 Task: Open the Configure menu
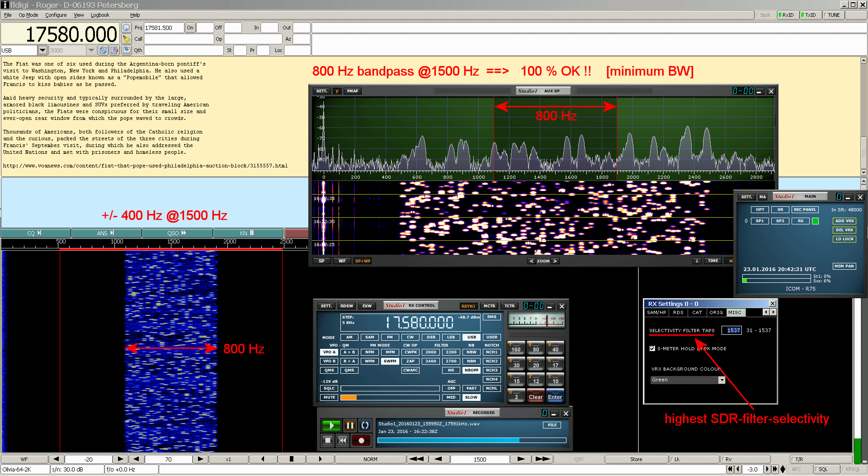tap(56, 15)
